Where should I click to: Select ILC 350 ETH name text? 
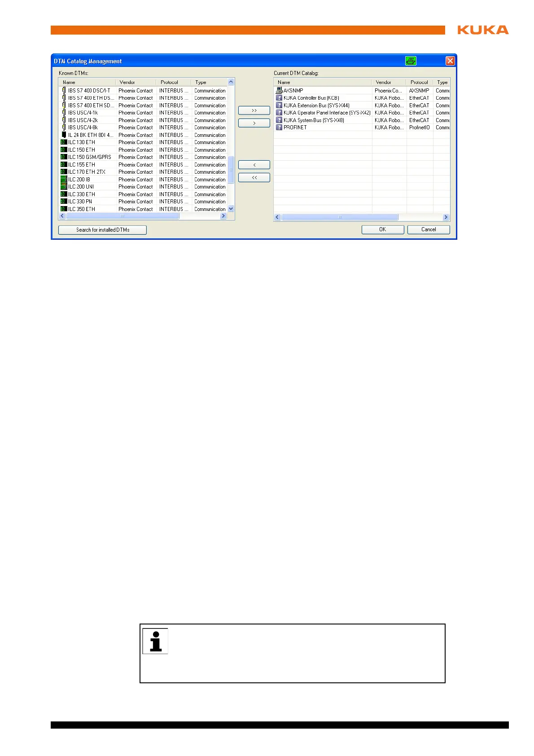pos(82,209)
